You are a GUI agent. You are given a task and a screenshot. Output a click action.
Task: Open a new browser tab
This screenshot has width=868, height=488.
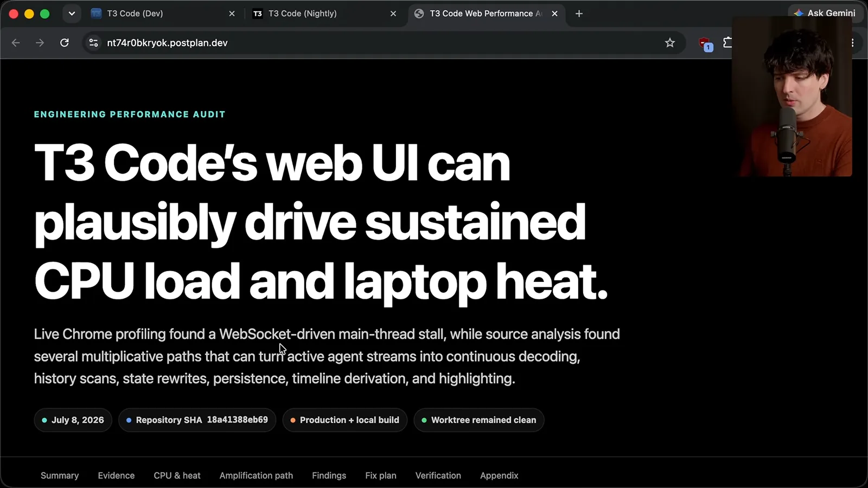point(579,14)
